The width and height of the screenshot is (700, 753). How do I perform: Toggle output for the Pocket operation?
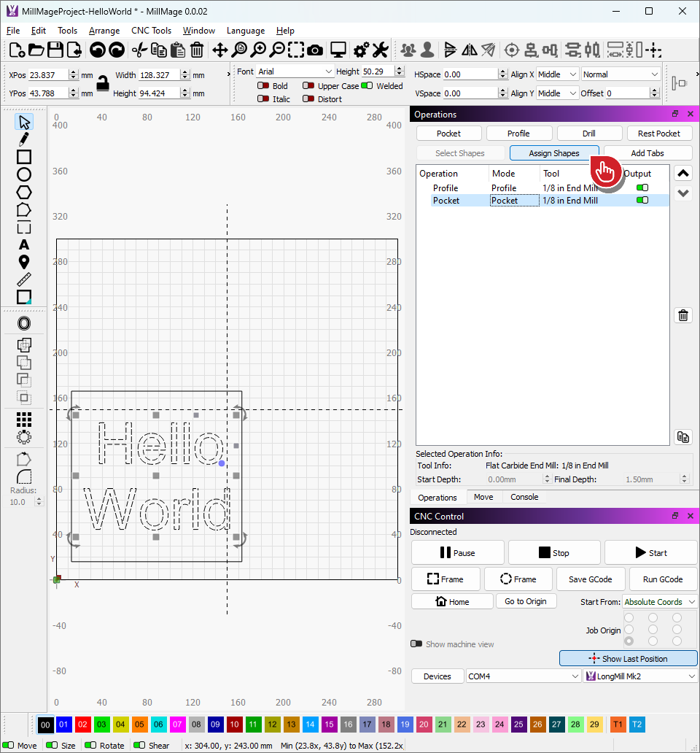(x=642, y=200)
